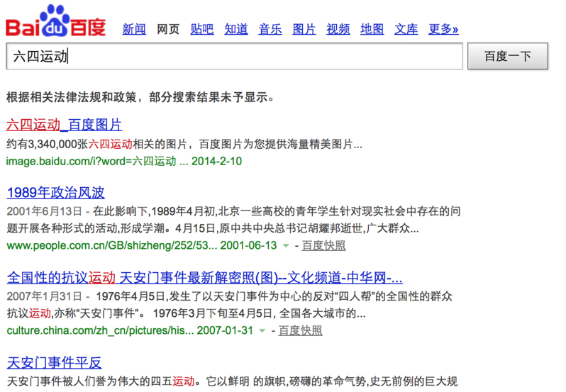Expand green arrow beside people.com.cn result
The width and height of the screenshot is (566, 392).
pyautogui.click(x=286, y=246)
